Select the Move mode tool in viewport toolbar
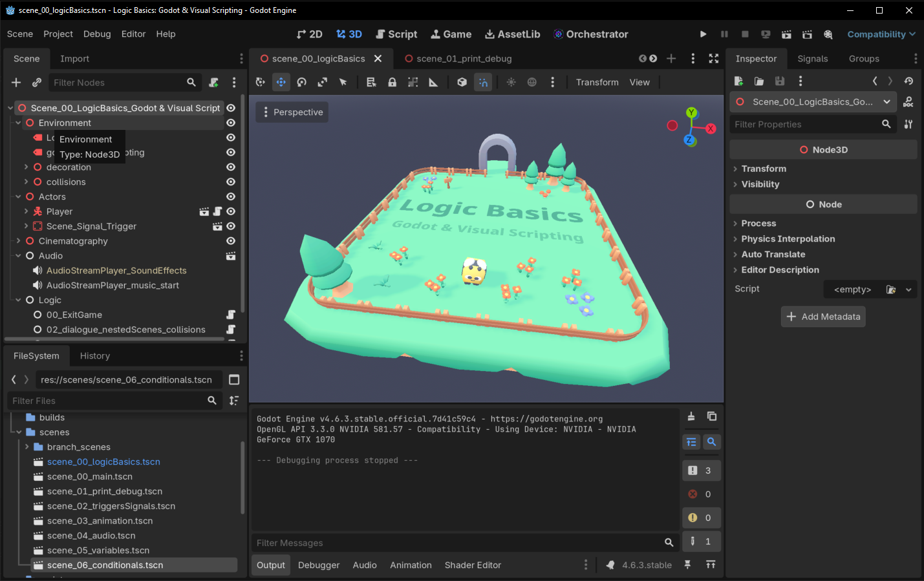The height and width of the screenshot is (581, 924). click(281, 82)
